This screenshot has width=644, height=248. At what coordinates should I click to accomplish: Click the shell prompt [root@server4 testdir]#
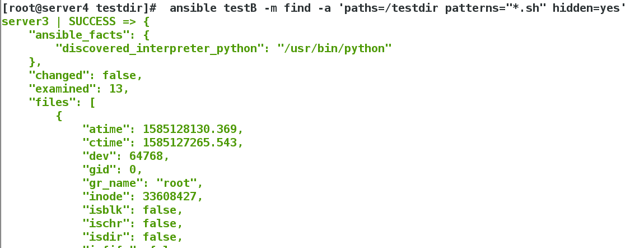click(x=80, y=8)
